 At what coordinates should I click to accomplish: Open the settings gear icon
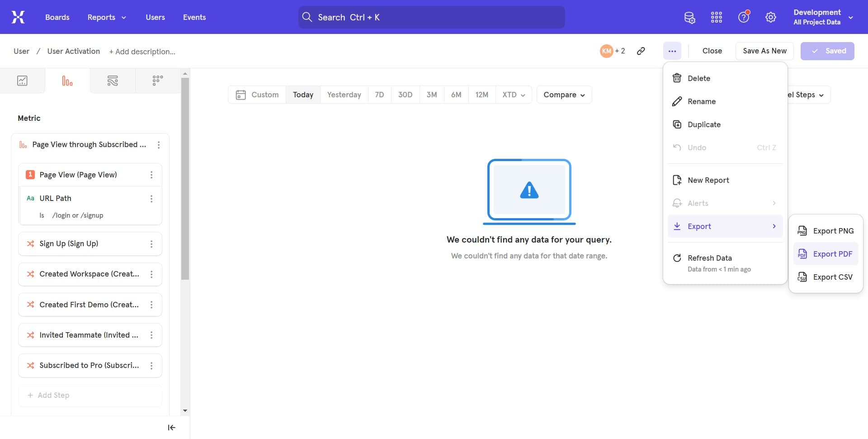click(770, 17)
